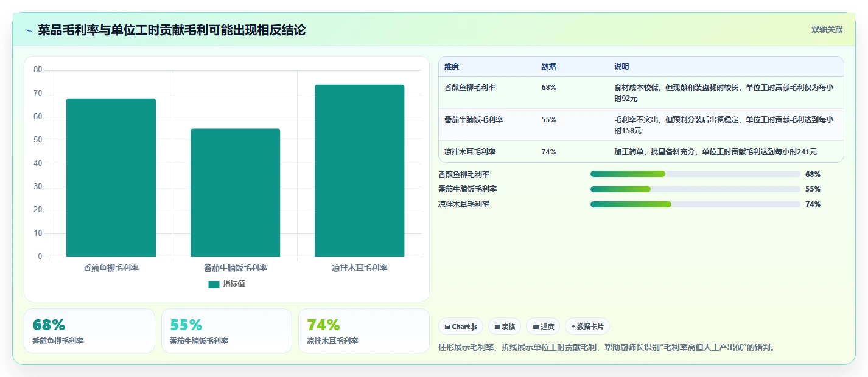This screenshot has height=377, width=868.
Task: Click the 55% data card
Action: [226, 331]
